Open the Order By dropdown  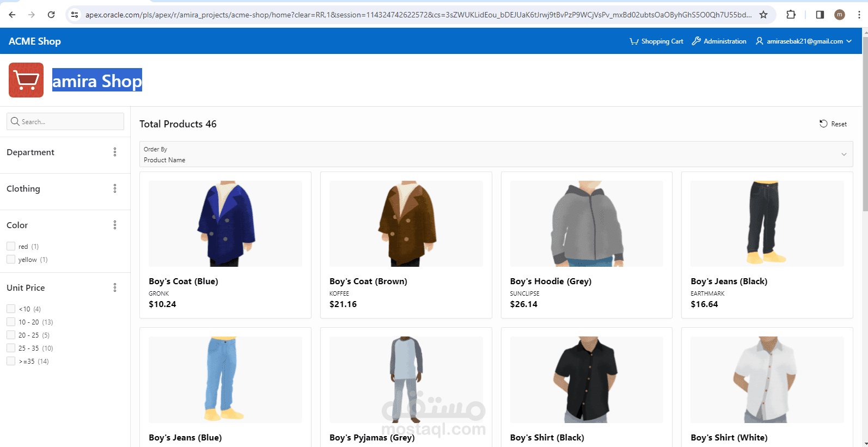pyautogui.click(x=496, y=154)
